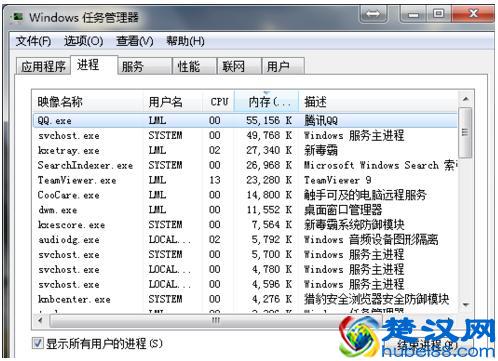Minimize the Task Manager window
Image resolution: width=498 pixels, height=361 pixels.
[x=413, y=14]
